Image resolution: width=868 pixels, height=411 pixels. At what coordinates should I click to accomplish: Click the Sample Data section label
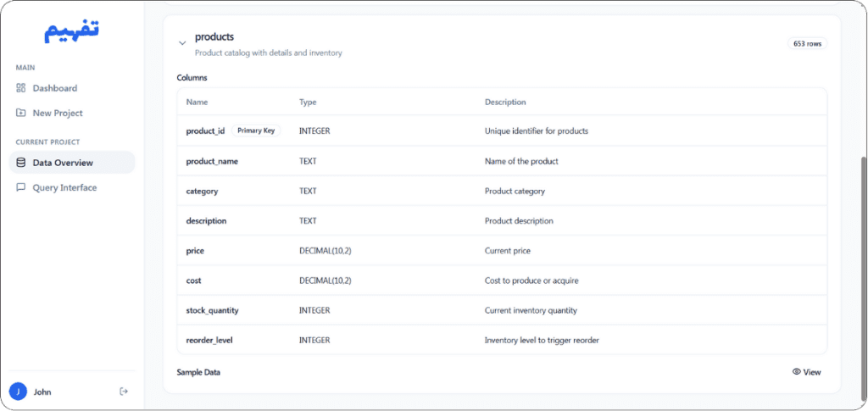click(198, 372)
